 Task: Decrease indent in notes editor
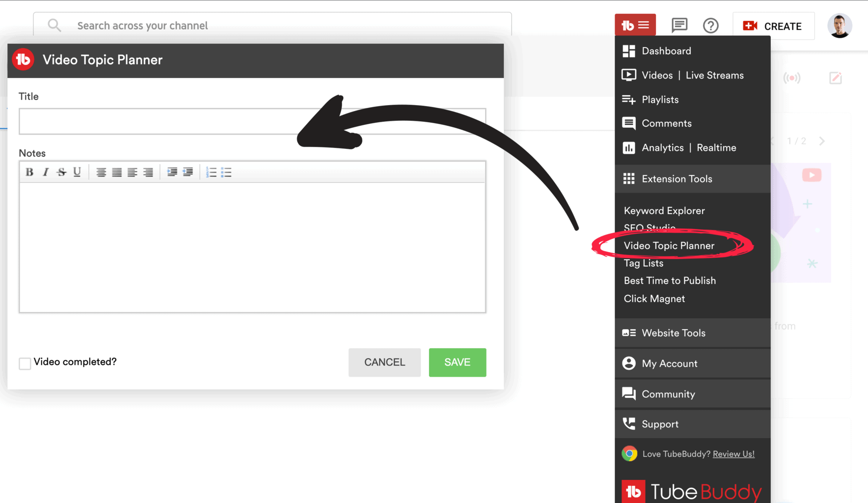(188, 172)
